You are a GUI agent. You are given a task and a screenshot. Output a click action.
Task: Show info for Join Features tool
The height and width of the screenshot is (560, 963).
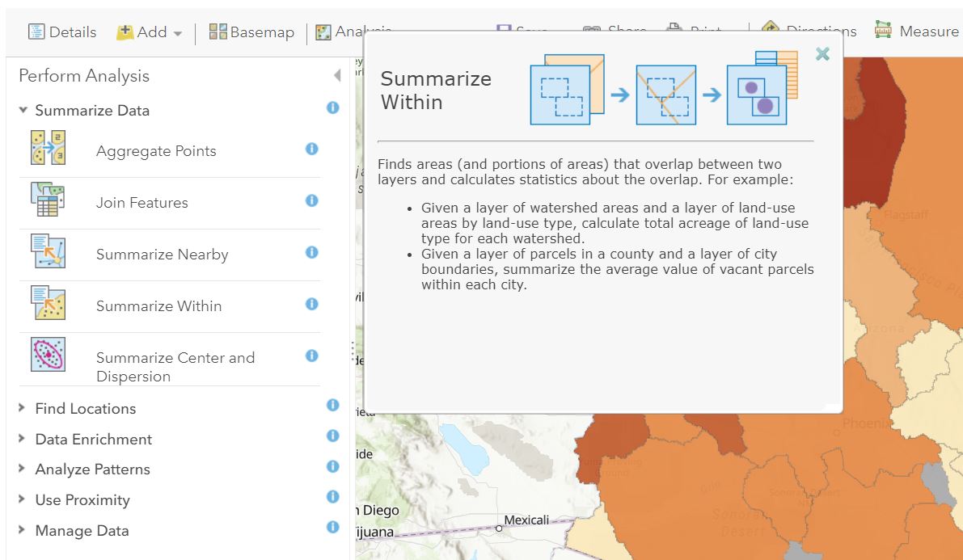coord(311,200)
